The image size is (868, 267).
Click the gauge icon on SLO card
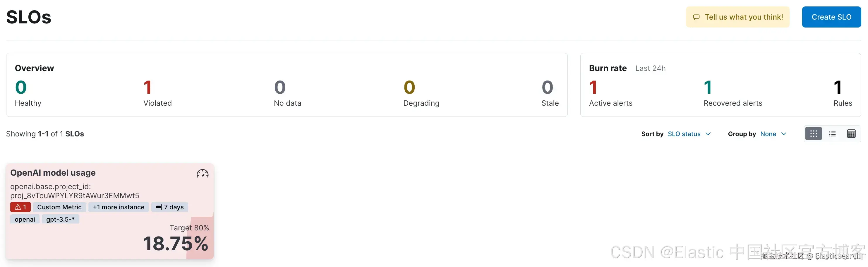(202, 174)
